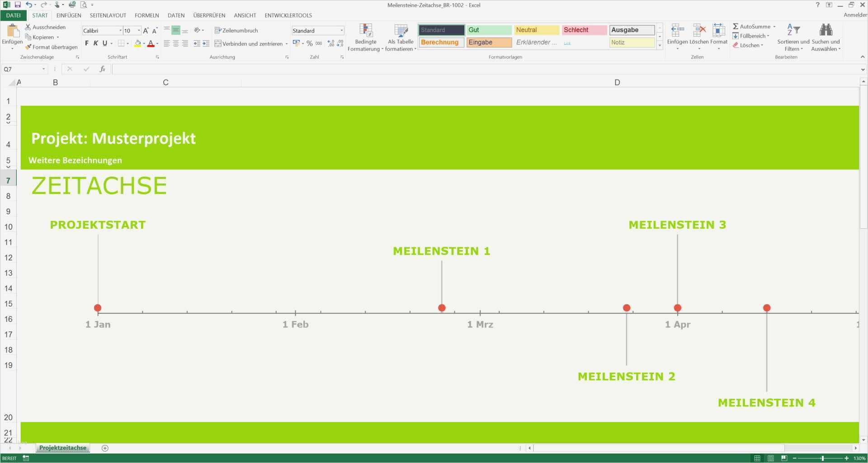Screen dimensions: 868x463
Task: Open the Standard number format dropdown
Action: tap(341, 30)
